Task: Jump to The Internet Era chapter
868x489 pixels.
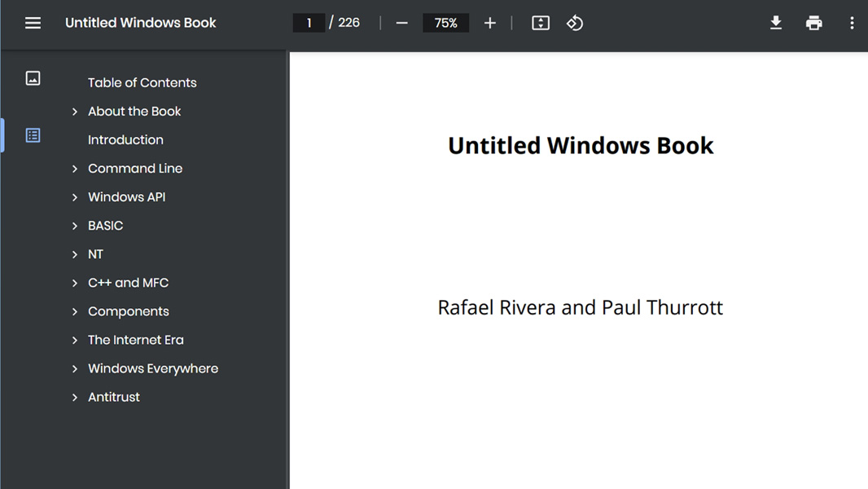Action: click(135, 340)
